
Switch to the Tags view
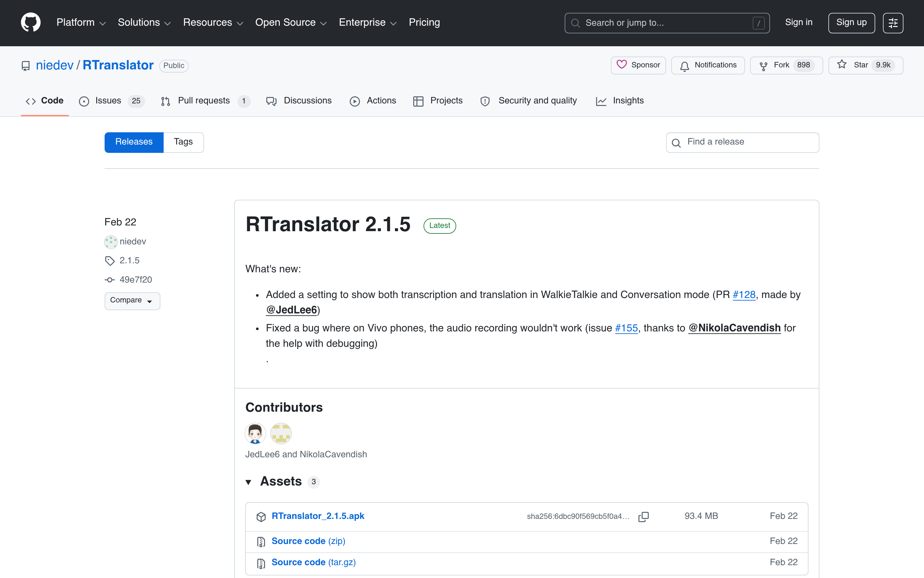click(183, 142)
